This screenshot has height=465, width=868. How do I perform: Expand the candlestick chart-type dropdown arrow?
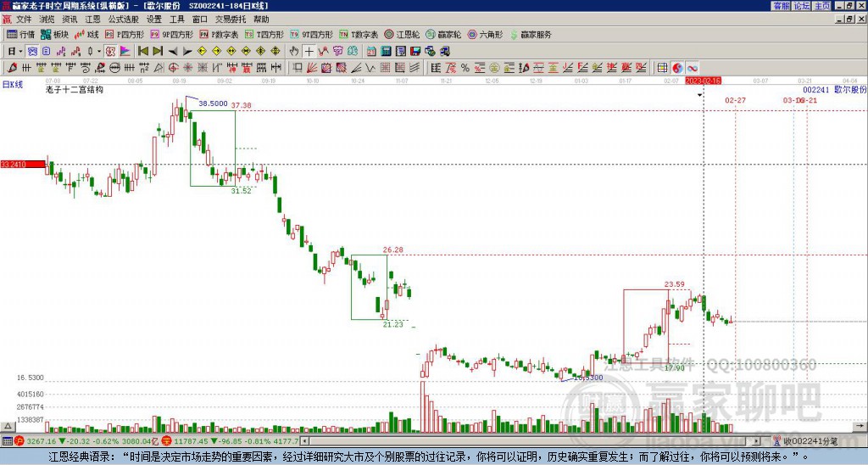point(99,52)
